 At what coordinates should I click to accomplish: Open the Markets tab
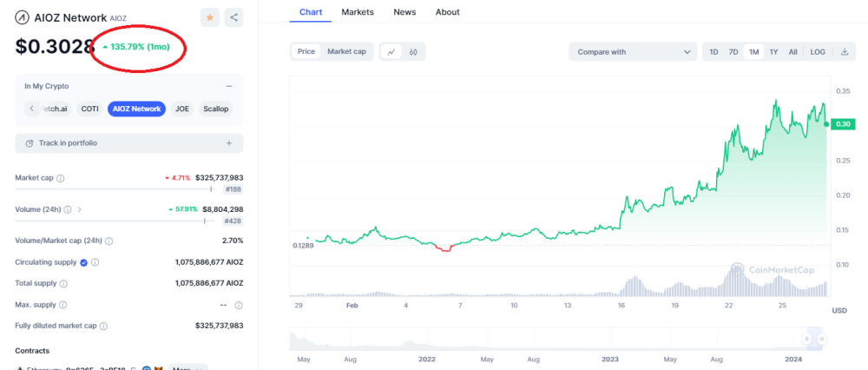tap(358, 12)
